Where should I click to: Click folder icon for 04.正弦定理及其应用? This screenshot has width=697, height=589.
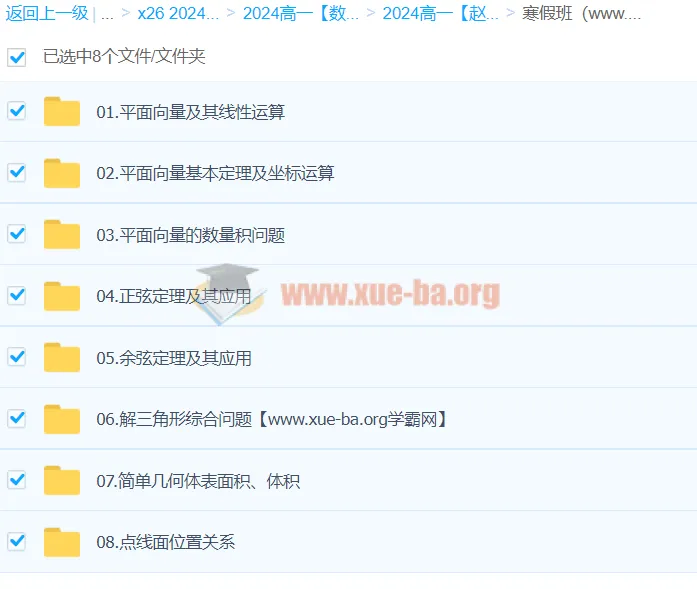[x=62, y=297]
